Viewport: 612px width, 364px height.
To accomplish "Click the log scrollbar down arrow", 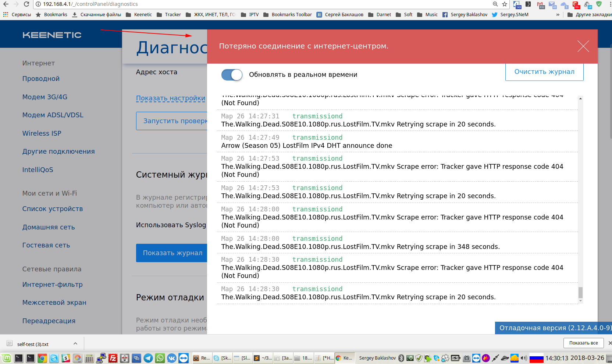I will pos(580,301).
